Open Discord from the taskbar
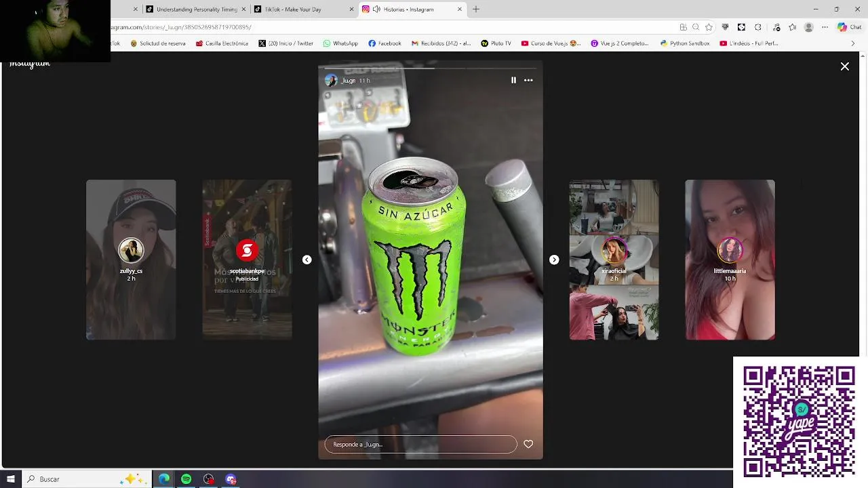Screen dimensions: 868x488 click(231, 479)
